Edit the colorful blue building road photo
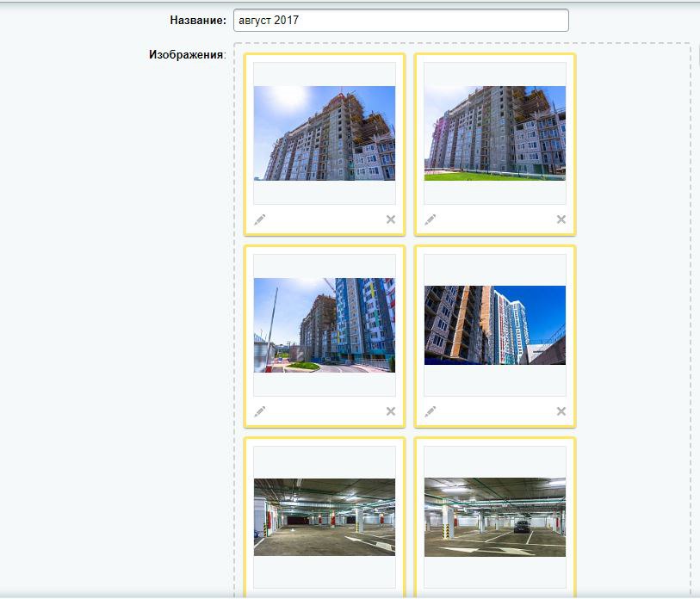 (x=259, y=411)
